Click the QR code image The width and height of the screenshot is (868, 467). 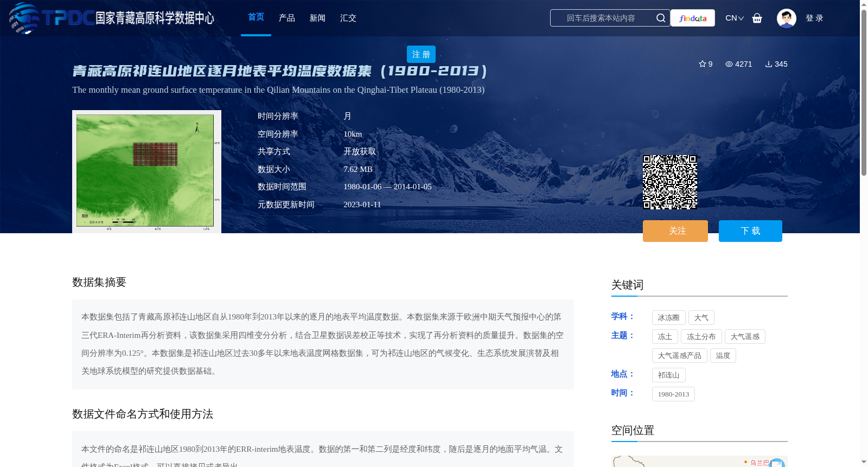point(670,182)
